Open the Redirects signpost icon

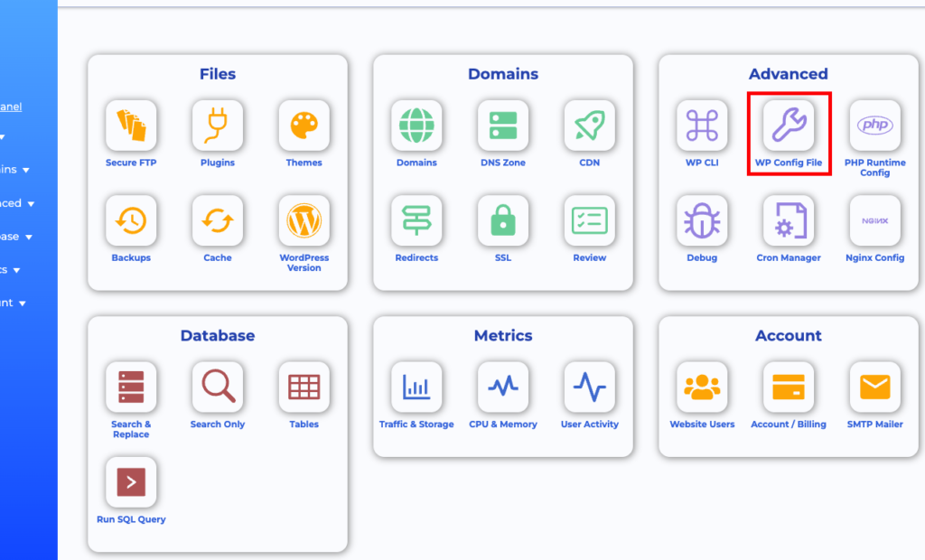416,220
